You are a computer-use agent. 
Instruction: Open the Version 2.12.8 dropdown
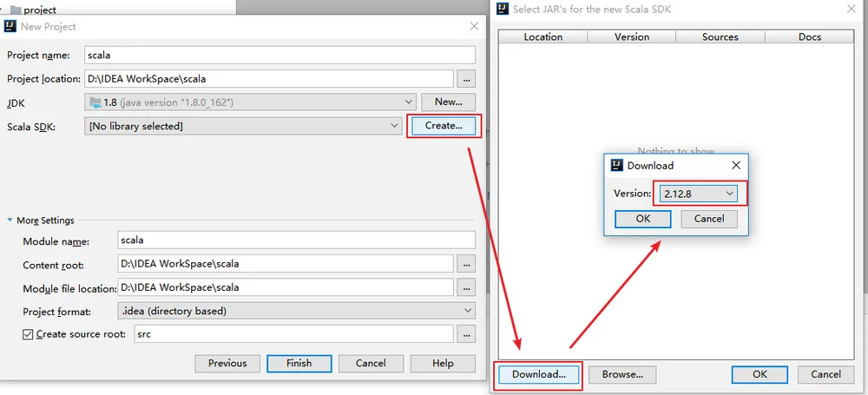698,194
